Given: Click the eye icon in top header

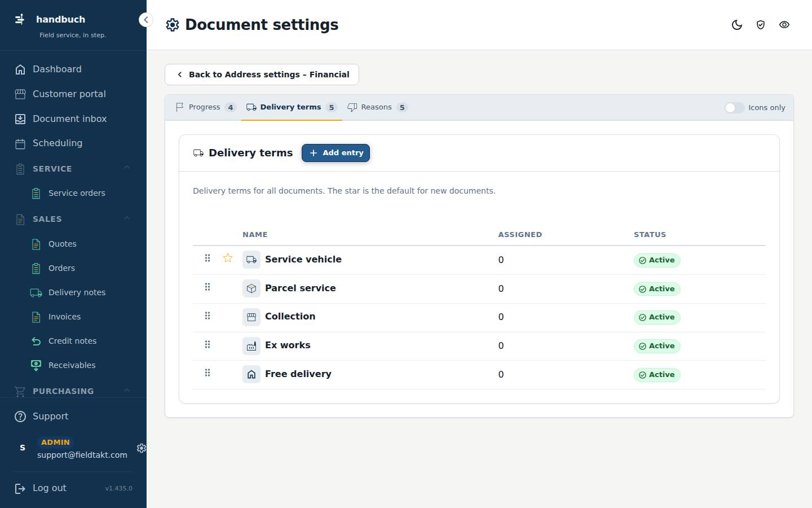Looking at the screenshot, I should [784, 25].
